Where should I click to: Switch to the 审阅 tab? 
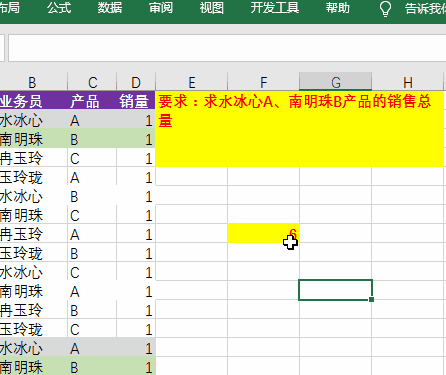click(161, 8)
